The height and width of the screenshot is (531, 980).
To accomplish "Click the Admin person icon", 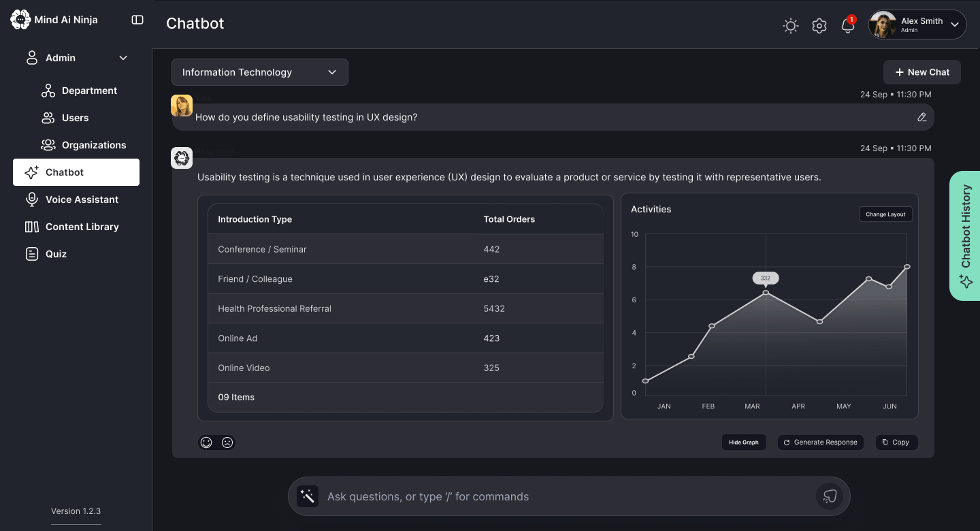I will click(32, 58).
